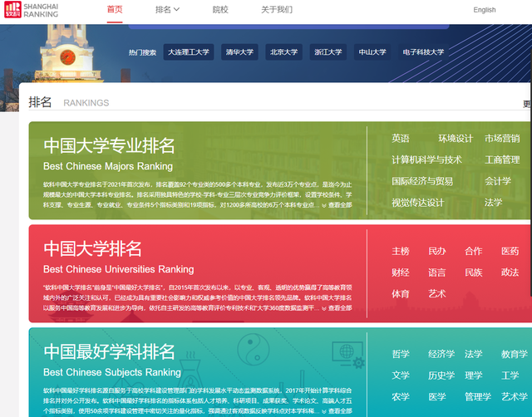Open the 财经 finance universities ranking
Viewport: 532px width, 417px height.
pos(401,272)
